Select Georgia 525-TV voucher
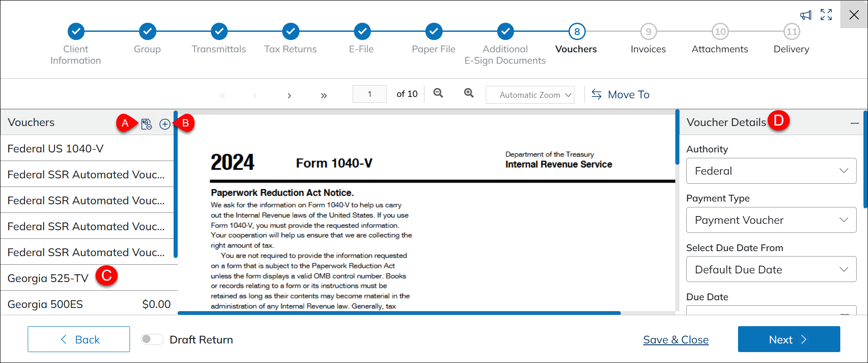Image resolution: width=868 pixels, height=363 pixels. (48, 278)
